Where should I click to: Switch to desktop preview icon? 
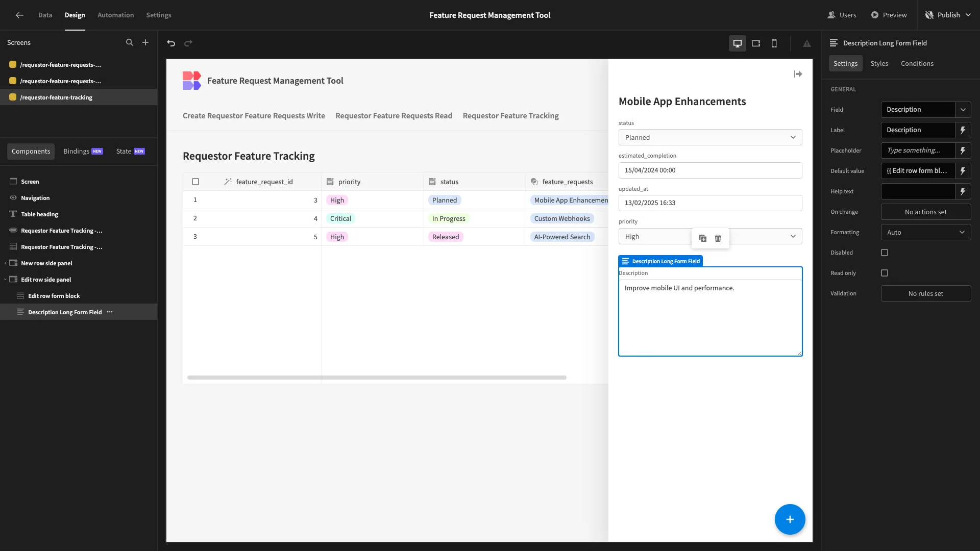pyautogui.click(x=738, y=43)
